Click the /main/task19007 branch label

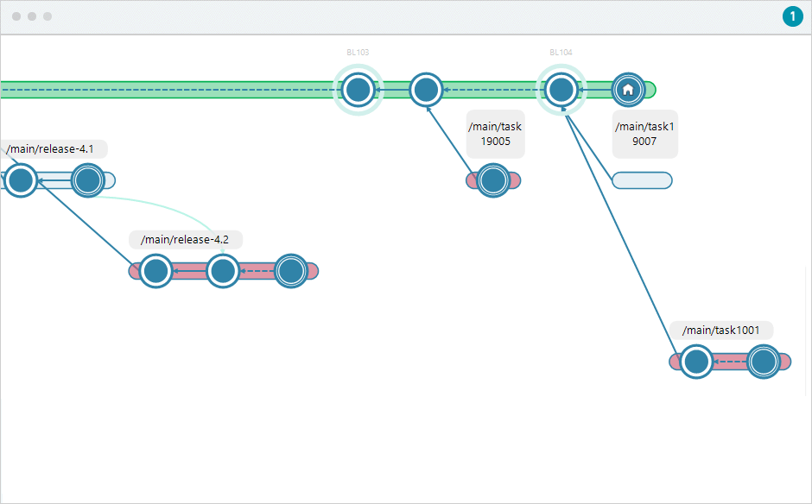(644, 133)
